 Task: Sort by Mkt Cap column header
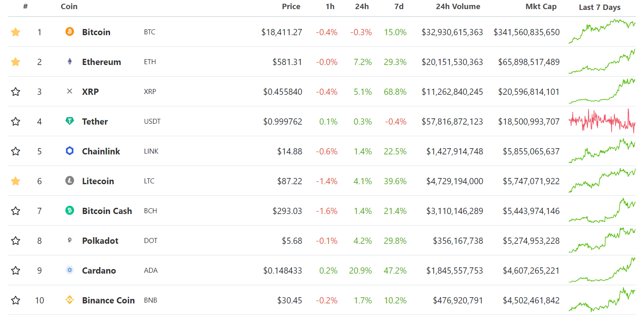(541, 7)
